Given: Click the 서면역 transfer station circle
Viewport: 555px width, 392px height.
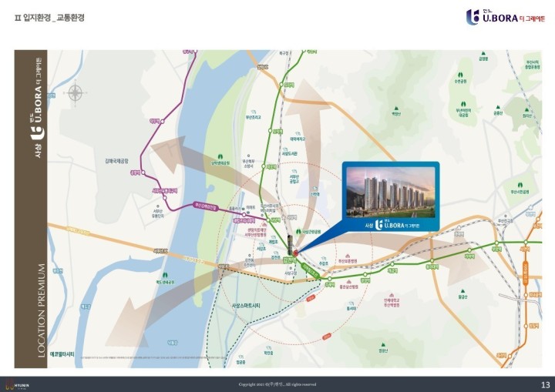Looking at the screenshot, I should [x=526, y=242].
